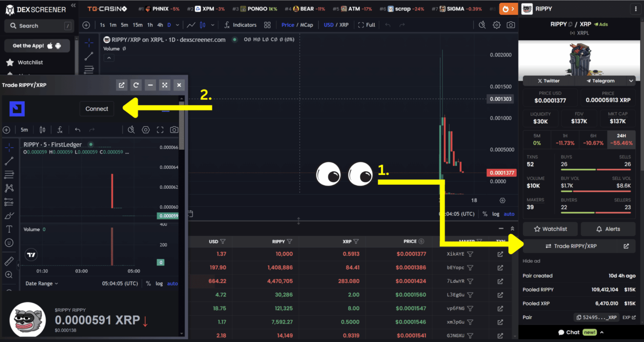Open the Telegram button dropdown chevron
This screenshot has height=342, width=644.
point(631,81)
